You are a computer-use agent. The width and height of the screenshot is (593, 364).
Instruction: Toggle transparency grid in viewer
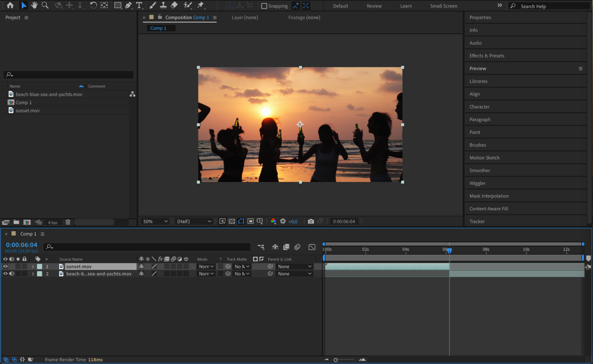click(232, 221)
